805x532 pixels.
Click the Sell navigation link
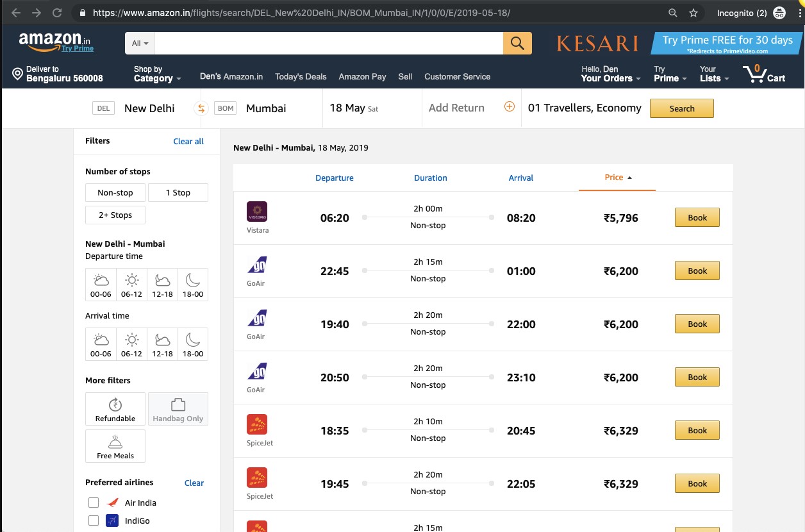point(405,76)
